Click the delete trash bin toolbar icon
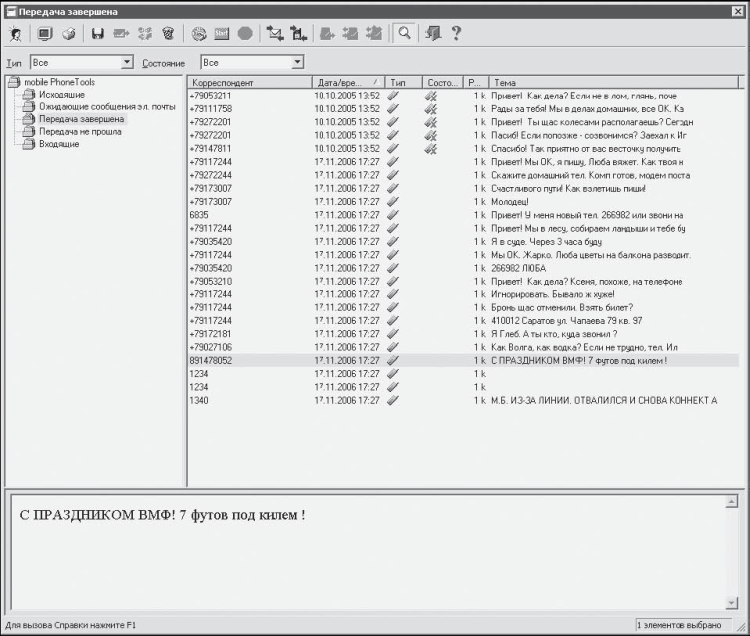Viewport: 750px width, 636px height. (168, 33)
